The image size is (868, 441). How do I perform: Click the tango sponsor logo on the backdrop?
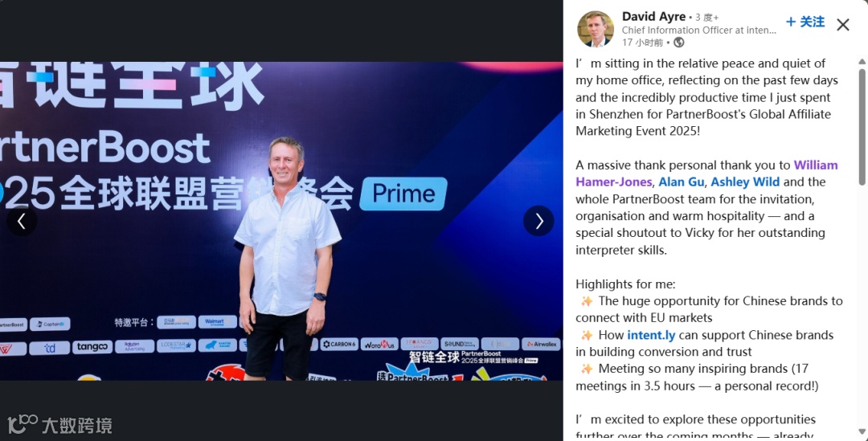pyautogui.click(x=92, y=347)
